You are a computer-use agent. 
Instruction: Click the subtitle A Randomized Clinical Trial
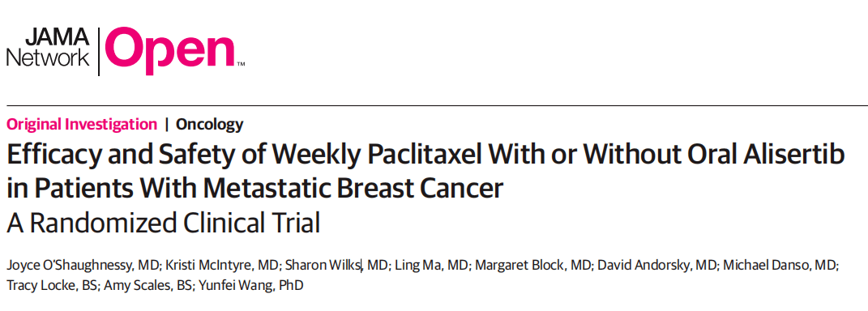tap(164, 223)
